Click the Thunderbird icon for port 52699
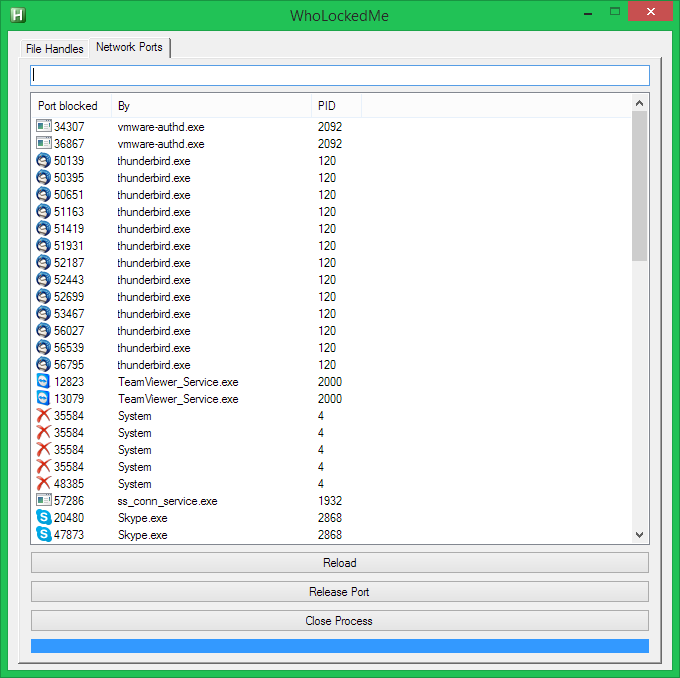This screenshot has width=680, height=678. point(43,296)
